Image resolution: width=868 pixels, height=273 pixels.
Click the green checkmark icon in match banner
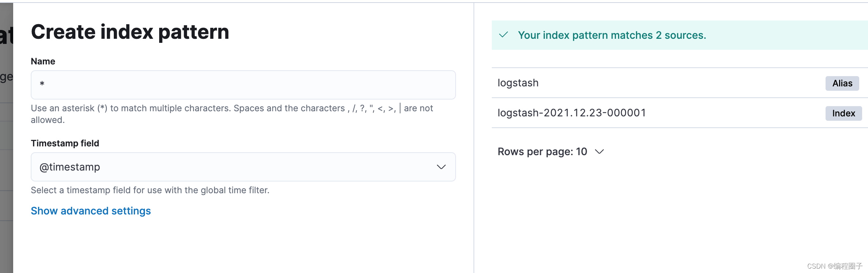tap(504, 35)
